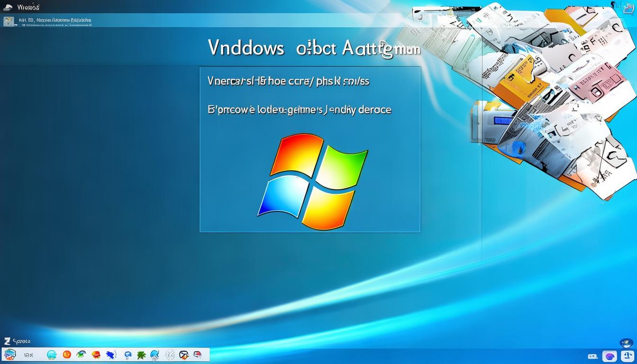Click the blue jellyfish-shaped taskbar icon
Image resolution: width=637 pixels, height=364 pixels.
pos(155,355)
